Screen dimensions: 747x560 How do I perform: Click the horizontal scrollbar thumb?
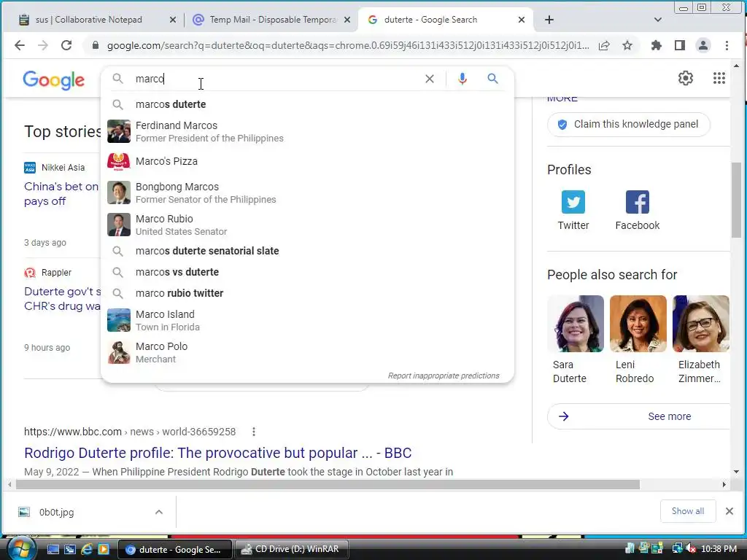(328, 484)
